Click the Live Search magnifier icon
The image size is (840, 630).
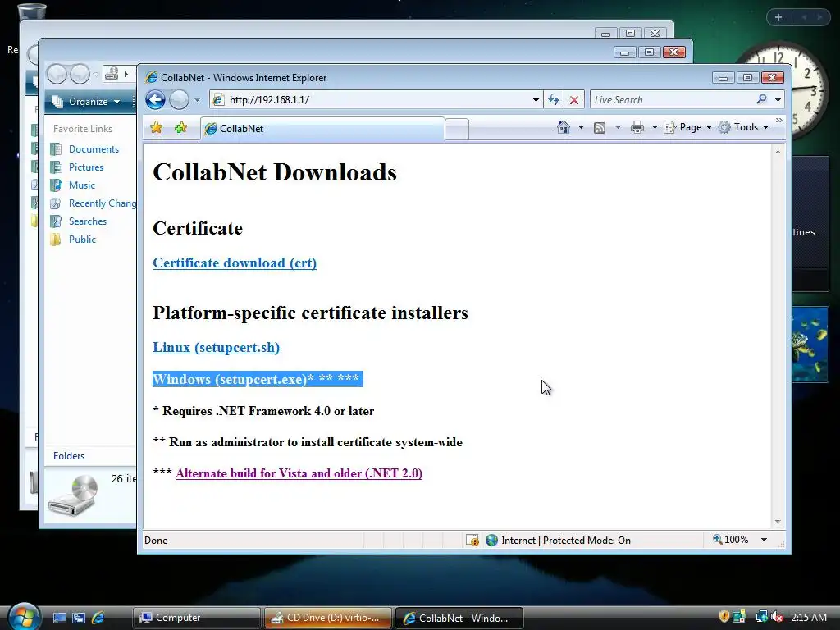[x=761, y=99]
